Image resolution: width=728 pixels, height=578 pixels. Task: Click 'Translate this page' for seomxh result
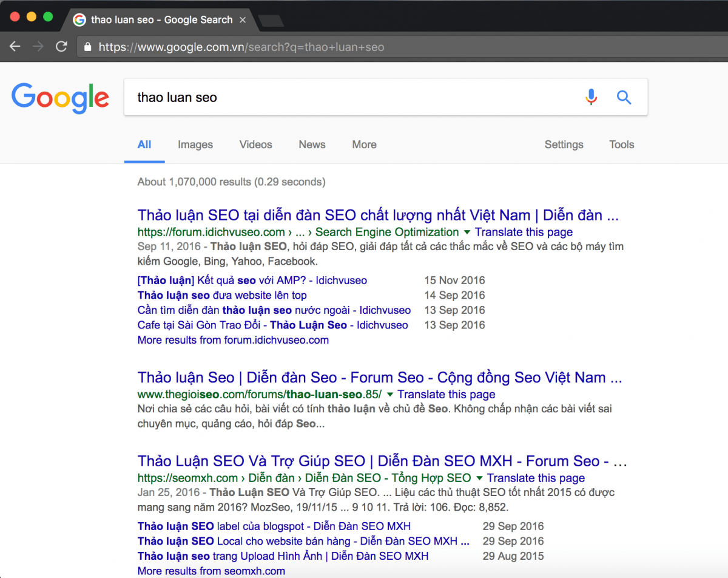(536, 478)
